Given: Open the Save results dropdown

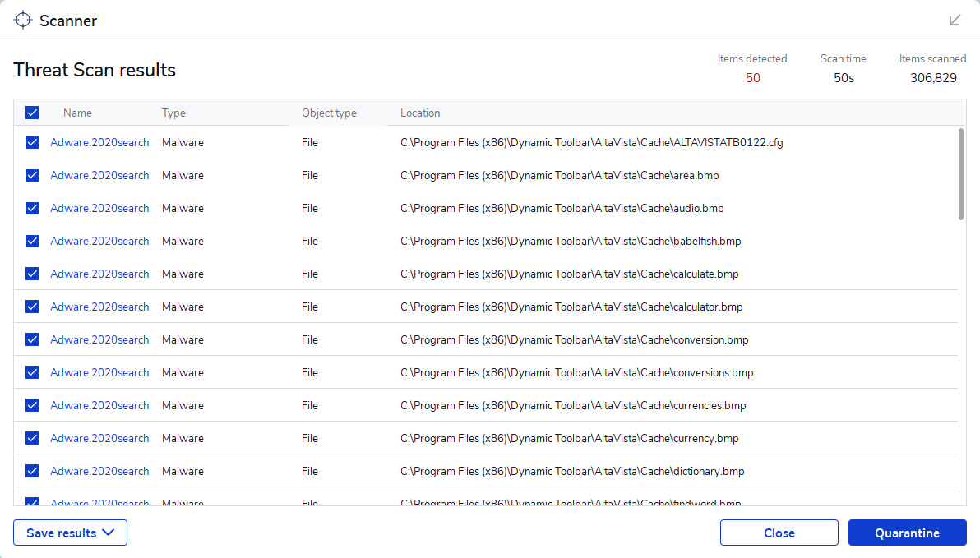Looking at the screenshot, I should 70,533.
